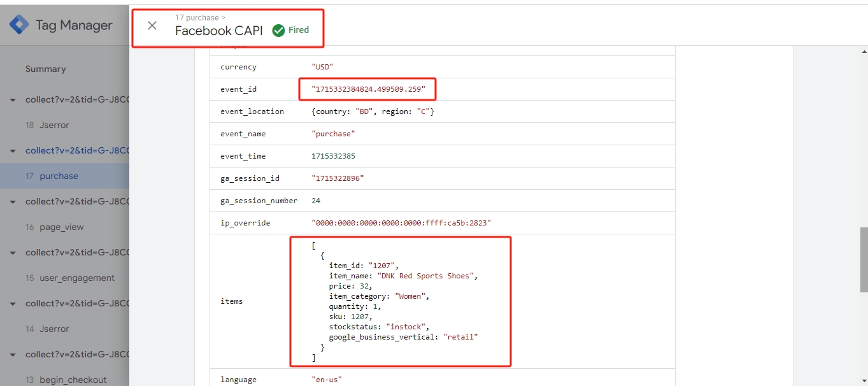Collapse the collect request above 17 purchase
The image size is (868, 386).
coord(13,151)
